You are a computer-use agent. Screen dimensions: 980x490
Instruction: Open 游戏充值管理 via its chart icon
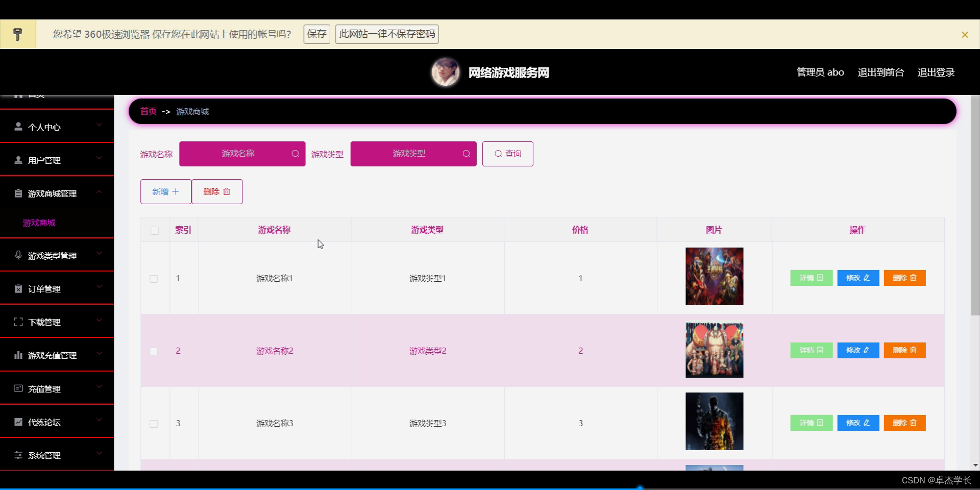click(18, 355)
